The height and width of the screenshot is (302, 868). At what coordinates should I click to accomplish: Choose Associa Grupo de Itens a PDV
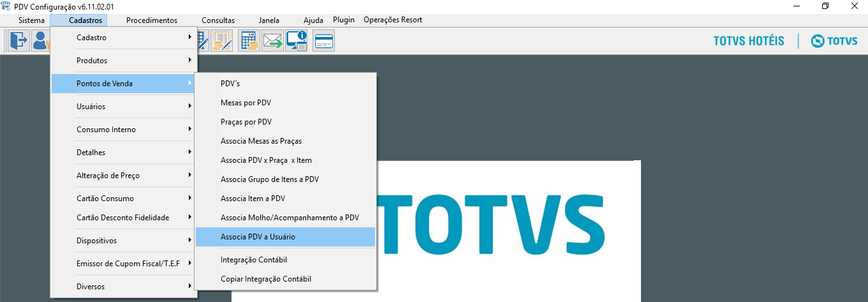tap(285, 179)
